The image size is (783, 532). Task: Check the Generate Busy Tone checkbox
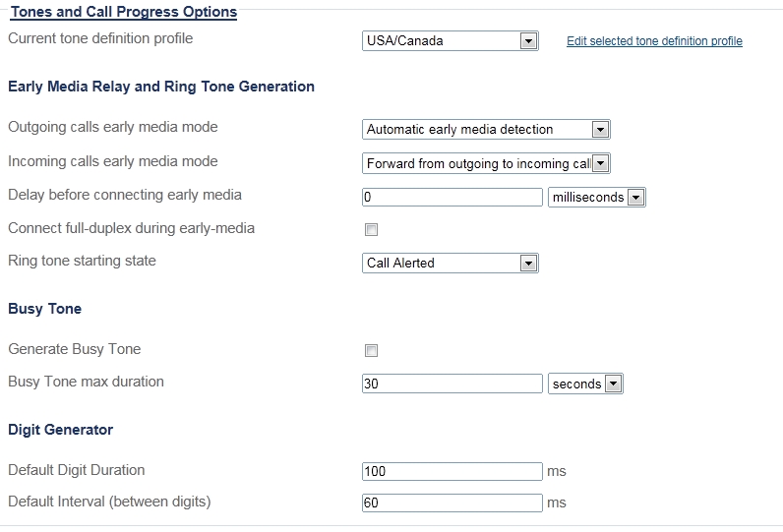[x=371, y=350]
